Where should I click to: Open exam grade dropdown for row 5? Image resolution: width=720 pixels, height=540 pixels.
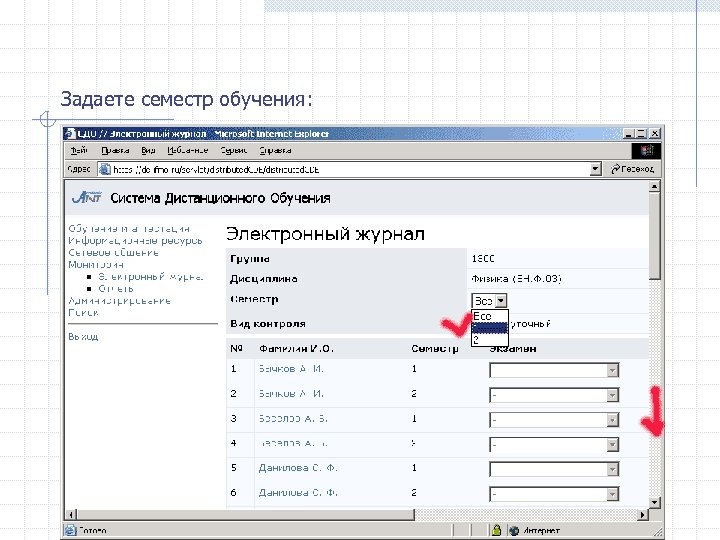612,469
